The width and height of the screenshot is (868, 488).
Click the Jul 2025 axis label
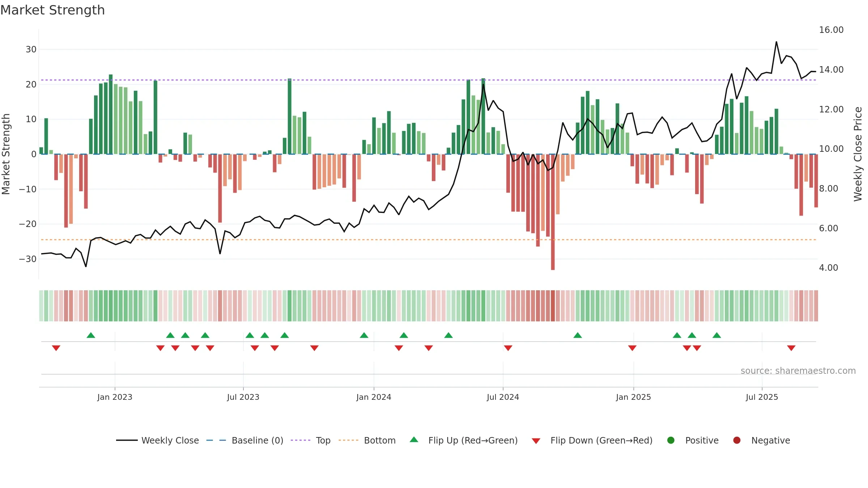point(762,397)
